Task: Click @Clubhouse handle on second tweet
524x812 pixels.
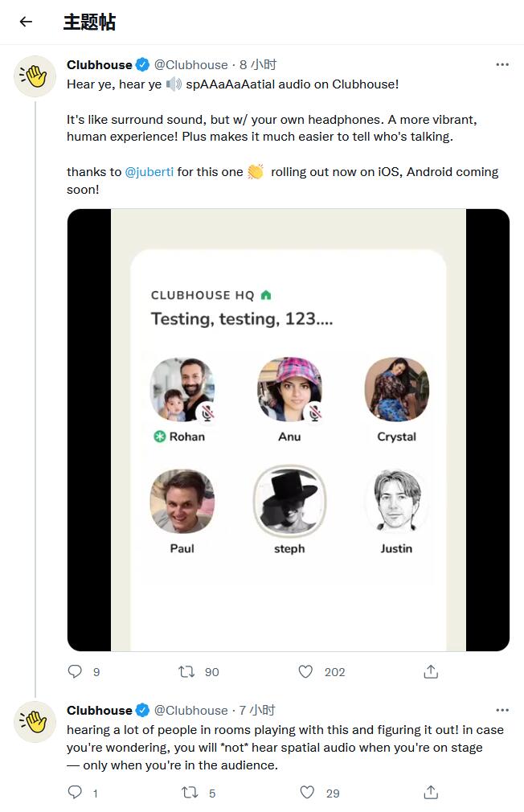Action: click(x=190, y=710)
